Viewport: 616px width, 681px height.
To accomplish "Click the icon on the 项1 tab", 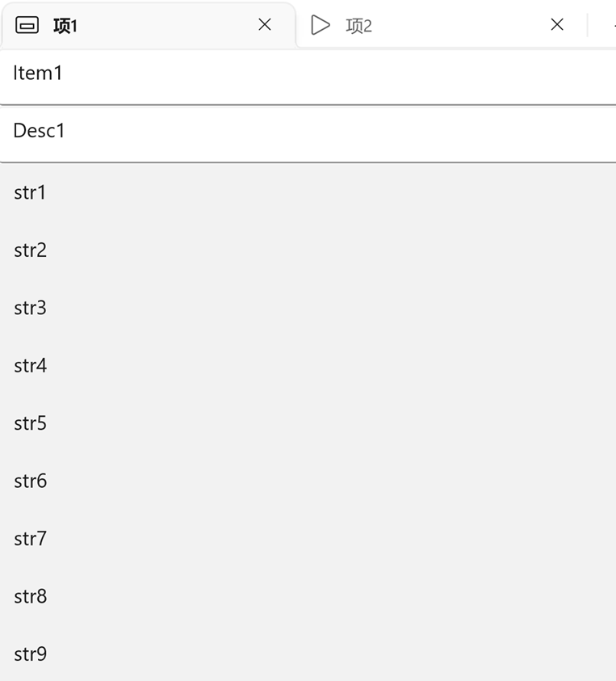I will click(27, 25).
